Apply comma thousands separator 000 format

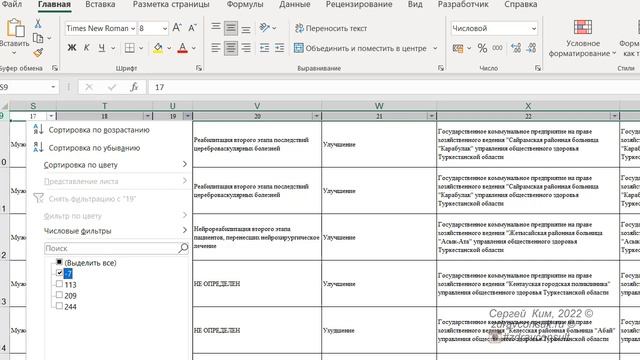point(497,48)
